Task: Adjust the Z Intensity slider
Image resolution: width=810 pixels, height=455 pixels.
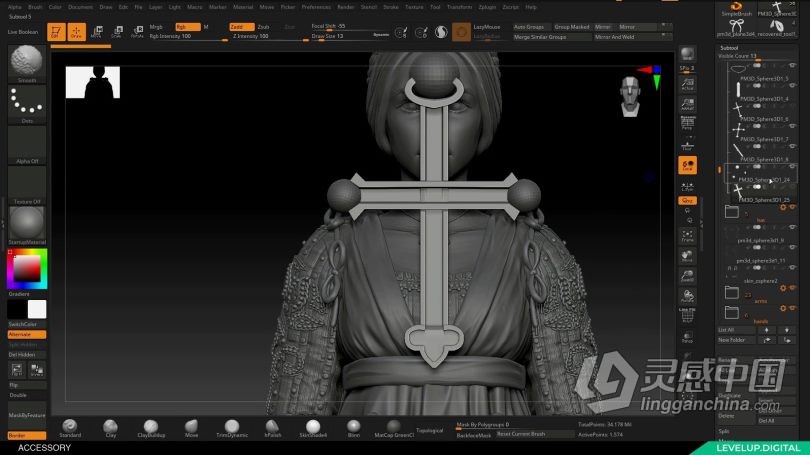Action: click(269, 37)
